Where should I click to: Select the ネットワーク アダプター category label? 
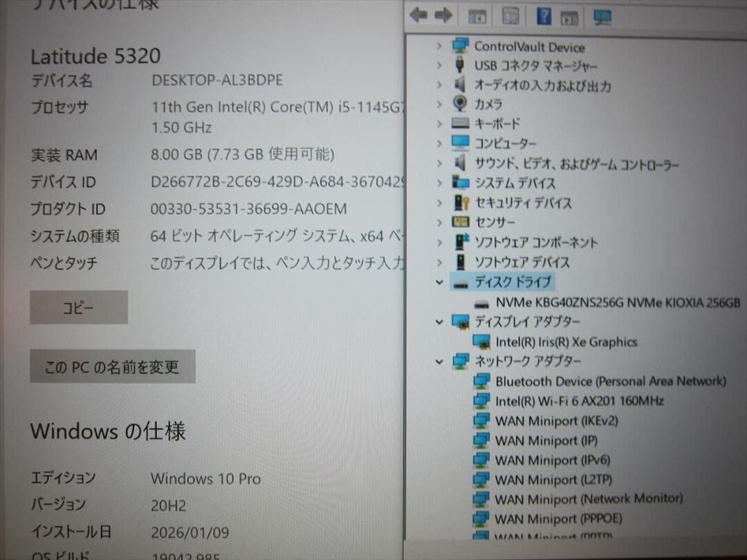(527, 362)
